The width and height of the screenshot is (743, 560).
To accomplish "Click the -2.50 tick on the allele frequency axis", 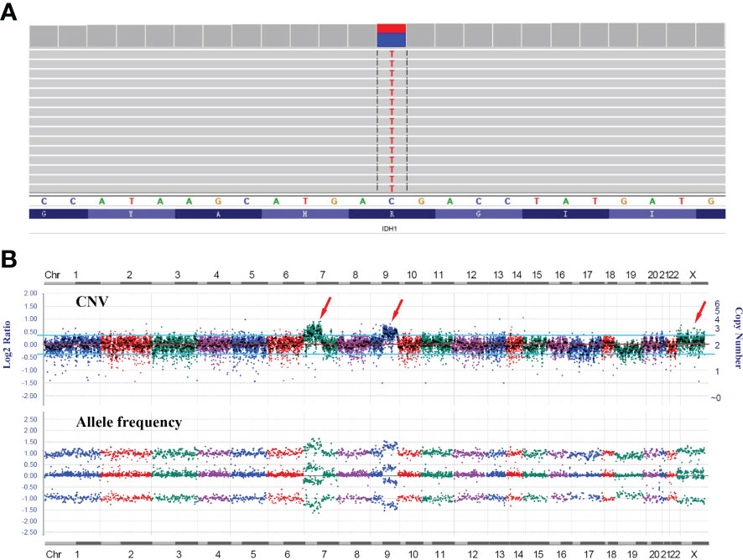I will [x=29, y=532].
